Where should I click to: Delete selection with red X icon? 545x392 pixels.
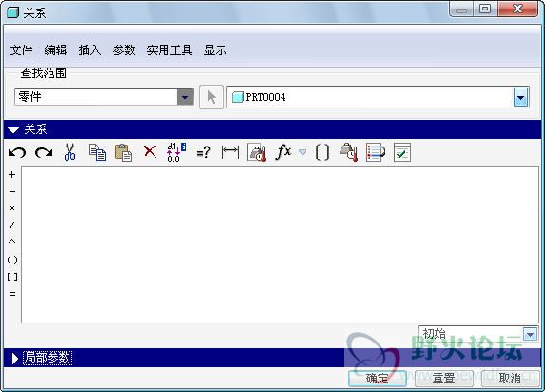[150, 152]
